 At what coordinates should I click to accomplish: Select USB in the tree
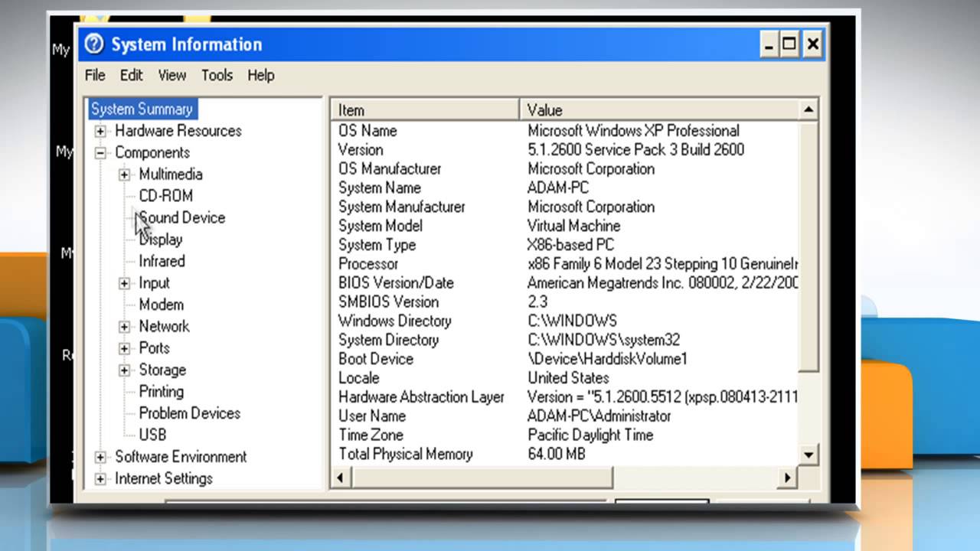(152, 435)
